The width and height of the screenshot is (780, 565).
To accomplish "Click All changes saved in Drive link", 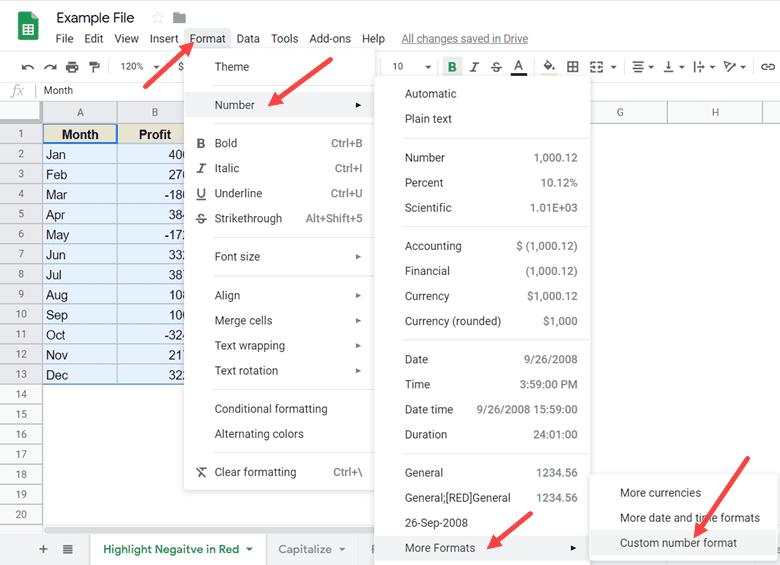I will tap(465, 39).
